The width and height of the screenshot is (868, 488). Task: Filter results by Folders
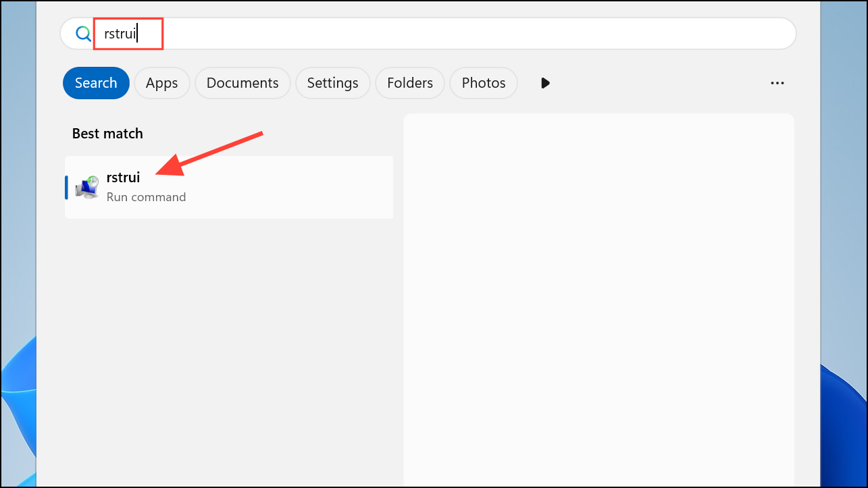[409, 83]
